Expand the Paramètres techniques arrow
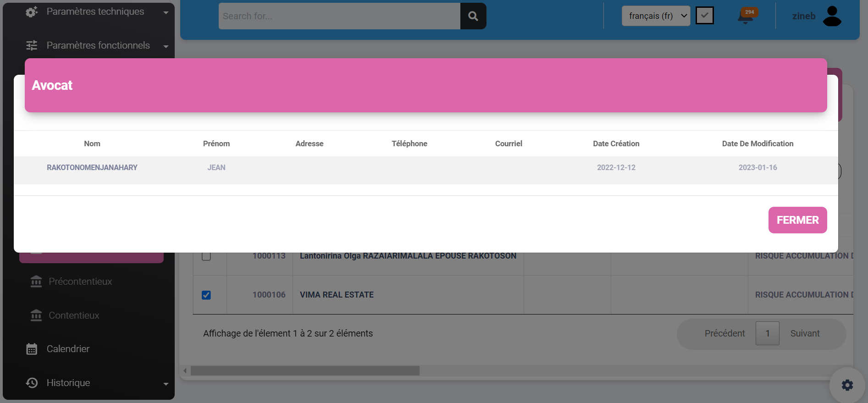 (166, 12)
